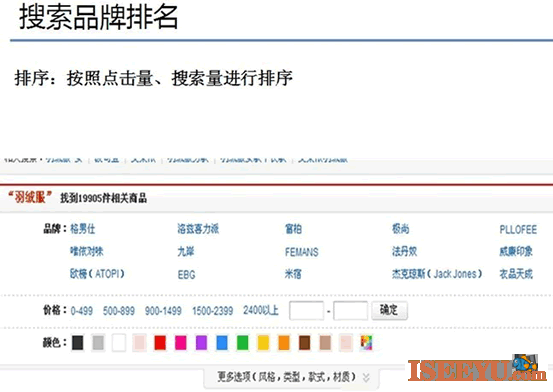Click the 确定 price confirm button
This screenshot has width=553, height=392.
point(389,310)
